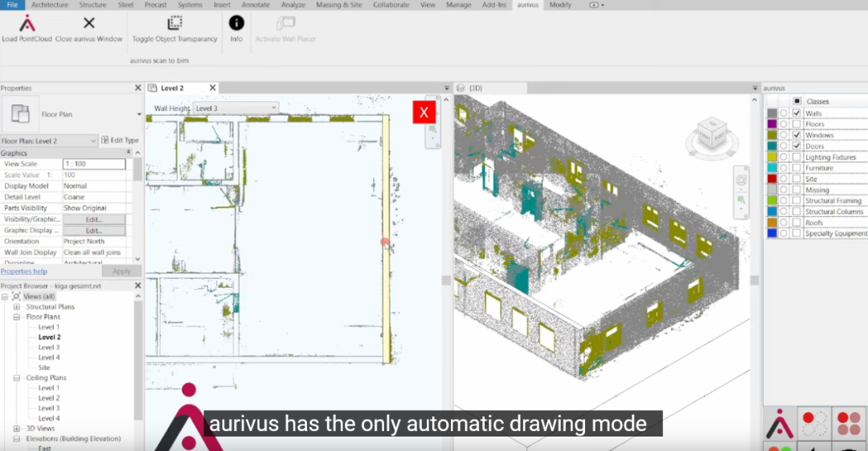The height and width of the screenshot is (451, 868).
Task: Toggle the Doors class checkbox
Action: [796, 146]
